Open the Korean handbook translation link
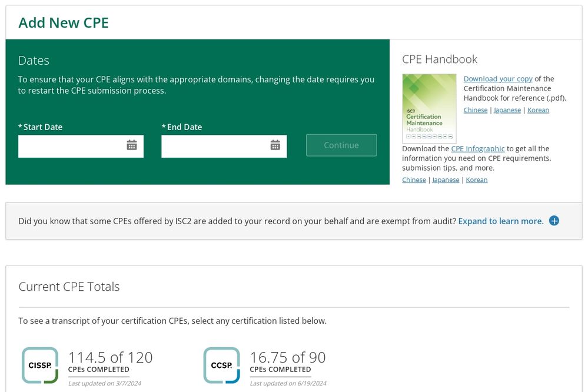The height and width of the screenshot is (392, 588). (x=538, y=110)
